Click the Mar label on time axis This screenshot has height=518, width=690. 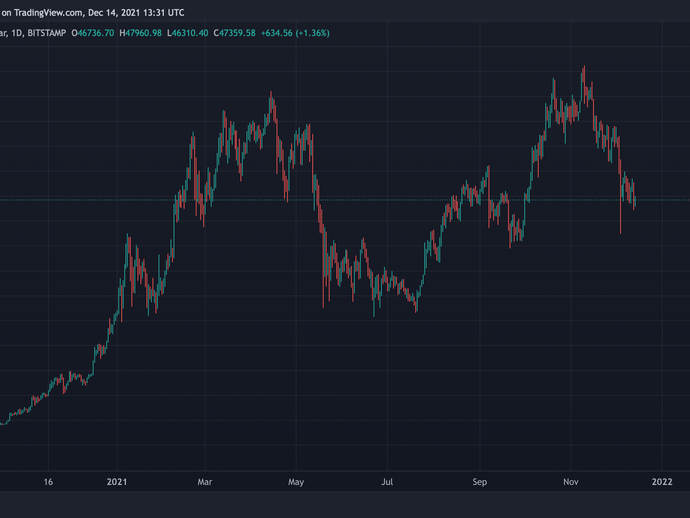click(205, 482)
